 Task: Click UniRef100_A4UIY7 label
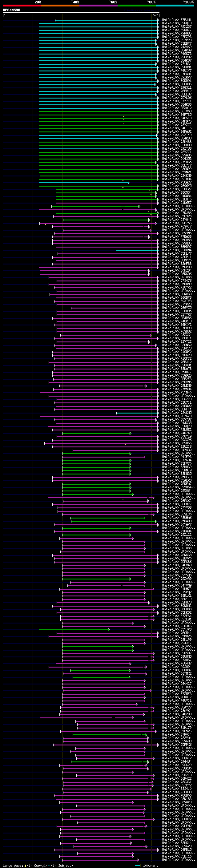(177, 71)
